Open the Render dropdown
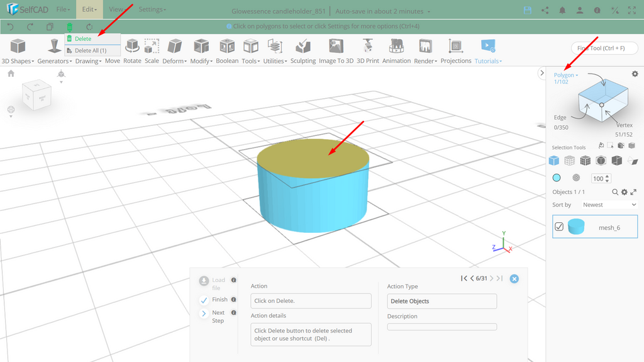The image size is (644, 362). pos(425,51)
